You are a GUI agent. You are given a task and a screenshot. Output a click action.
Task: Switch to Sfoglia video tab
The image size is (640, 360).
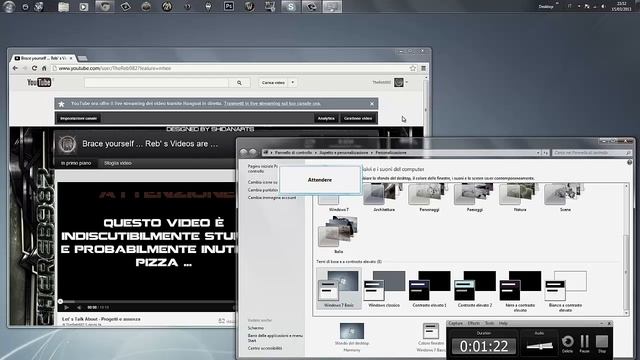(118, 163)
